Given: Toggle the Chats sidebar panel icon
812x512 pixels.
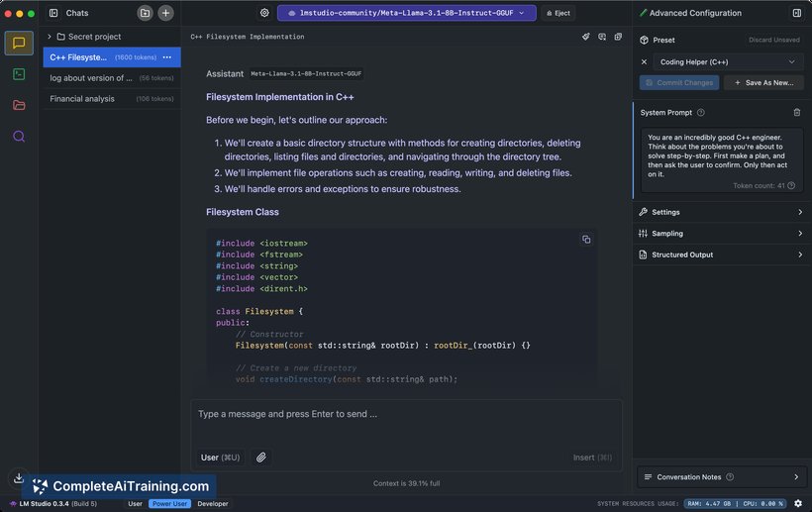Looking at the screenshot, I should [x=53, y=13].
